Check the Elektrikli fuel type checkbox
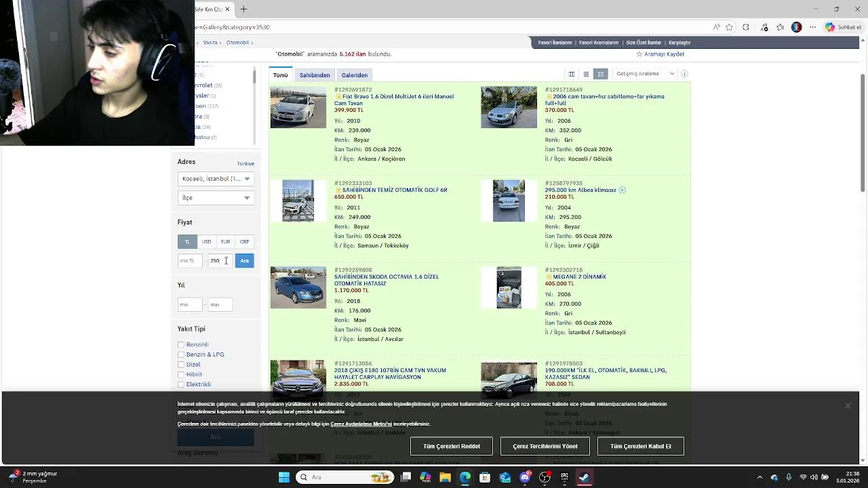The height and width of the screenshot is (488, 868). (181, 384)
